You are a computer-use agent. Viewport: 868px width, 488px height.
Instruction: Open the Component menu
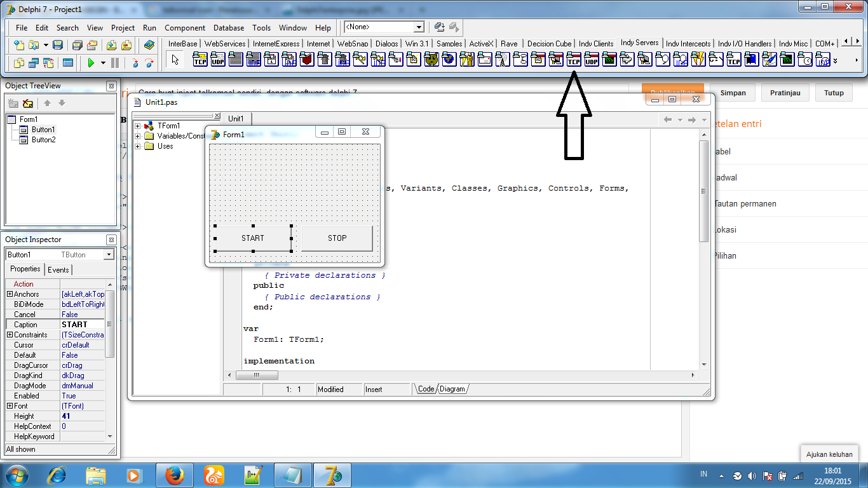click(x=185, y=27)
